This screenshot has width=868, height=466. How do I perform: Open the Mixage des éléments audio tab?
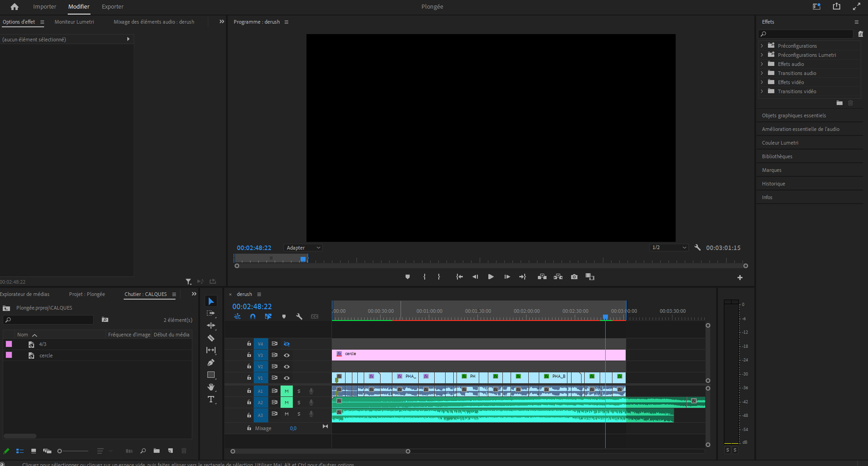tap(154, 22)
